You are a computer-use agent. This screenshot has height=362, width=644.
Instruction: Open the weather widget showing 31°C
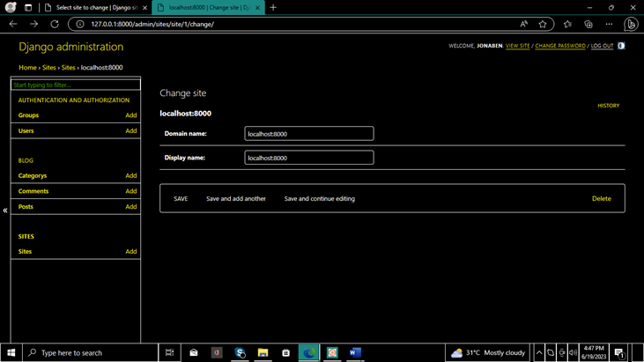[487, 352]
